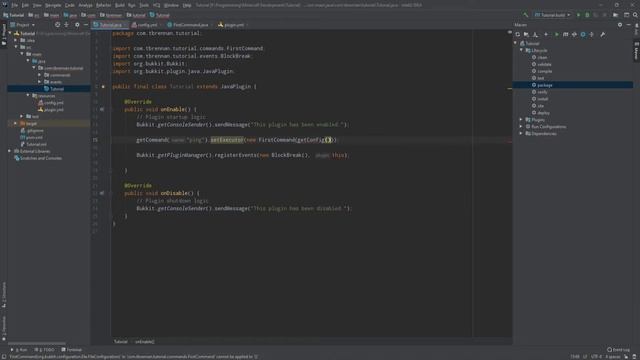Select the clean Maven lifecycle goal
Screen dimensions: 640x360
pyautogui.click(x=542, y=58)
